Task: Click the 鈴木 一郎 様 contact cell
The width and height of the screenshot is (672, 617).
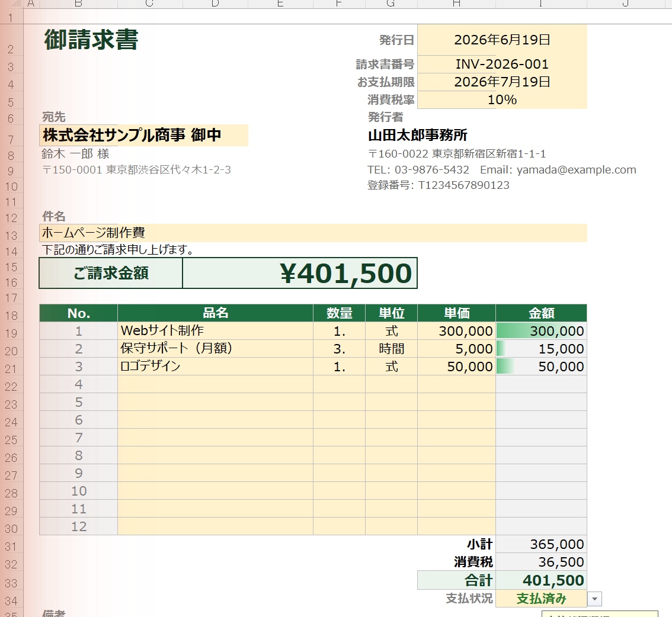Action: pos(75,154)
